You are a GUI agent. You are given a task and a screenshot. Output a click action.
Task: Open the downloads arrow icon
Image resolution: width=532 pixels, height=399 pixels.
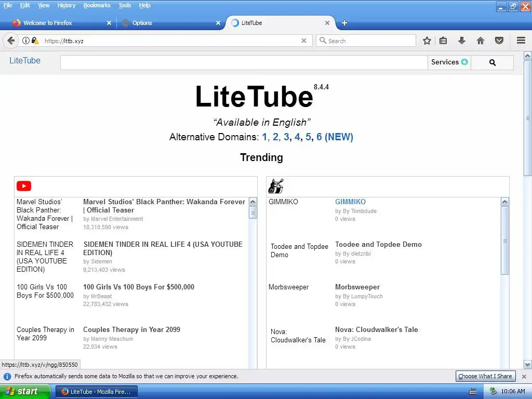(x=462, y=41)
